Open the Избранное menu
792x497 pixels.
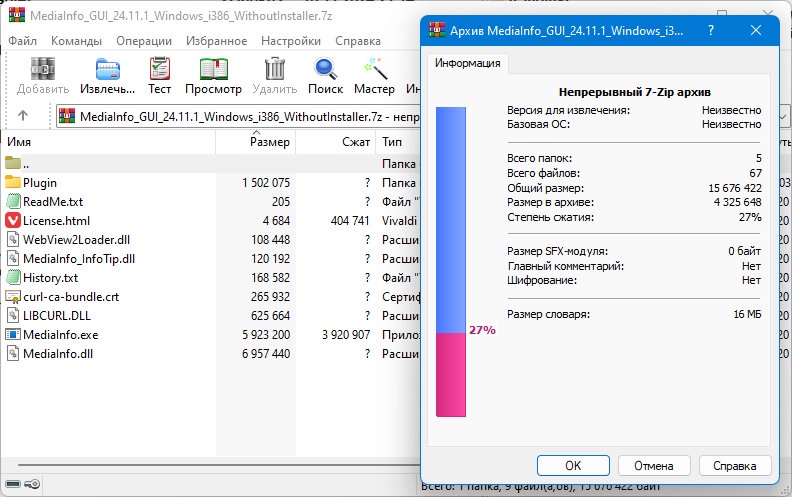point(217,41)
